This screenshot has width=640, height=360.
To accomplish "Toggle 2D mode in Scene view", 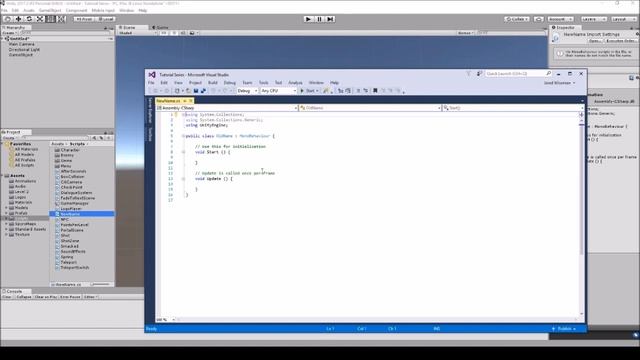I will click(x=164, y=33).
